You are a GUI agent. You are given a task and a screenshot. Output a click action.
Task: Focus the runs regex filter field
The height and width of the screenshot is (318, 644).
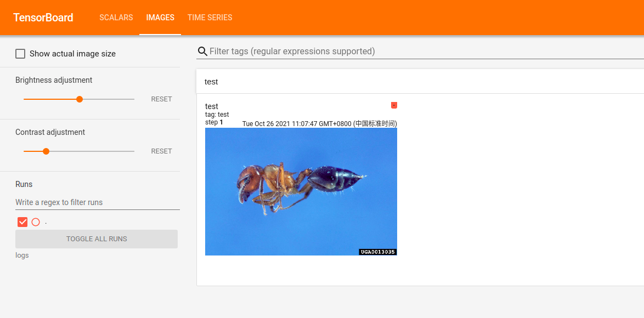click(98, 202)
